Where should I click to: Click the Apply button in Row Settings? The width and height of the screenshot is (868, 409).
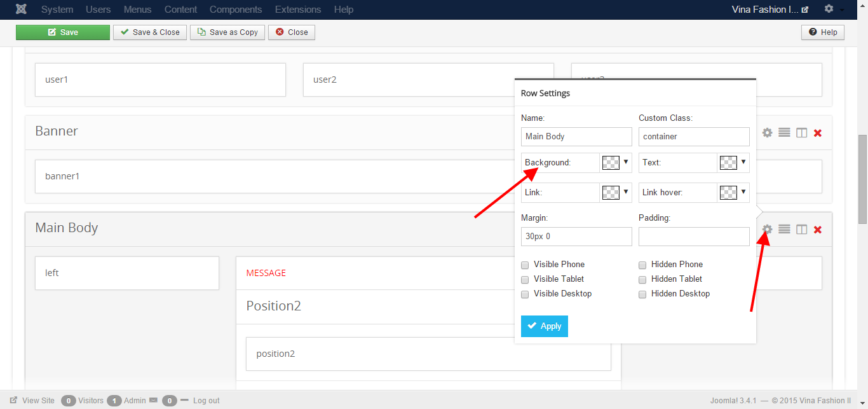coord(544,326)
